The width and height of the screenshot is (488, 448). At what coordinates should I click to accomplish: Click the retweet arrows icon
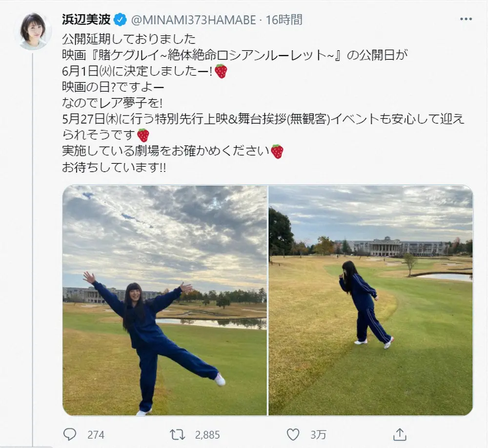[x=178, y=434]
